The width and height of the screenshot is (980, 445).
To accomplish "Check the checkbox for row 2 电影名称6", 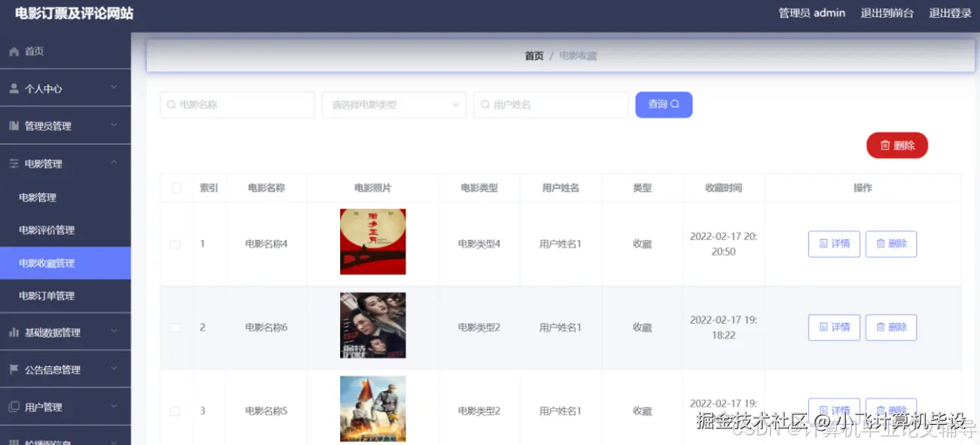I will (175, 327).
